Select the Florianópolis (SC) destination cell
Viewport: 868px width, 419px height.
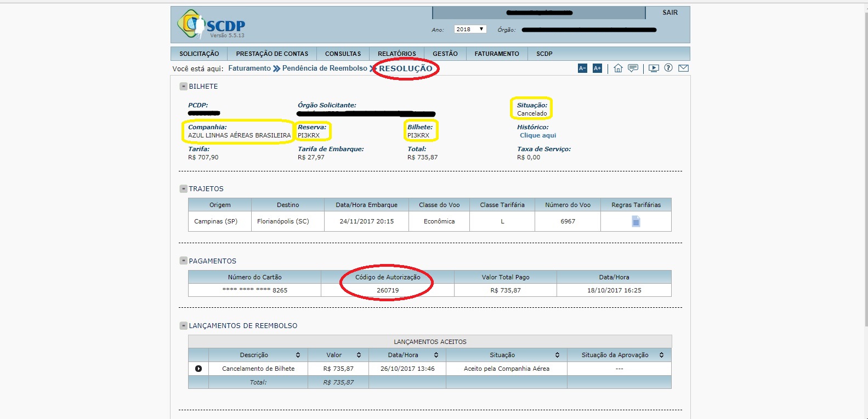(288, 221)
